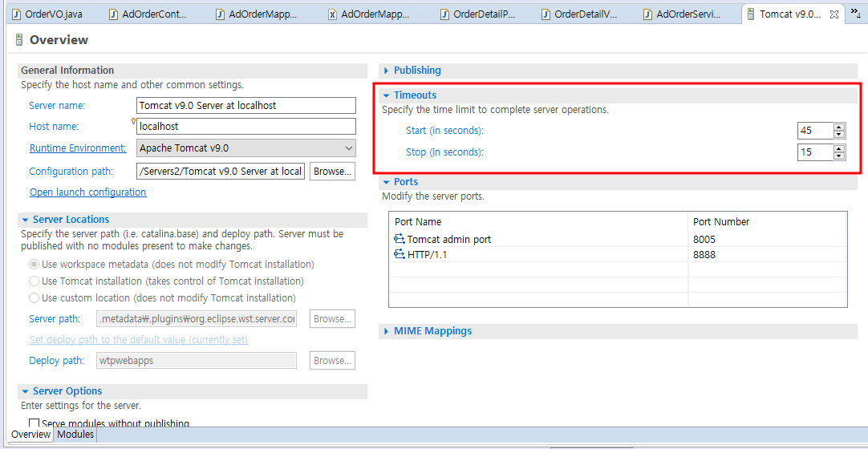Open launch configuration link
This screenshot has width=868, height=449.
tap(88, 192)
